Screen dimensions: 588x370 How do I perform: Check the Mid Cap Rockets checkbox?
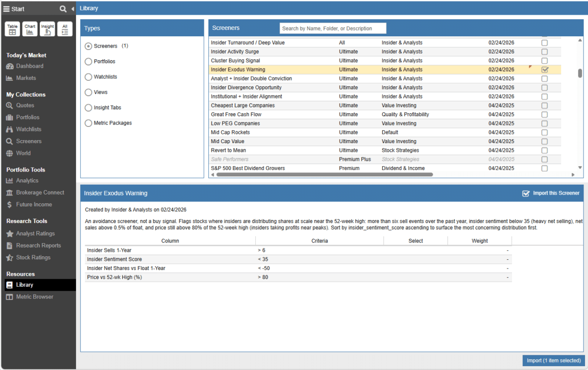coord(544,132)
